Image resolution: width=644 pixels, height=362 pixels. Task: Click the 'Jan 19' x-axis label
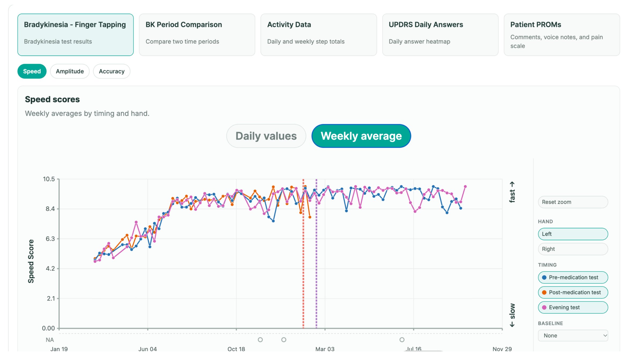point(59,349)
